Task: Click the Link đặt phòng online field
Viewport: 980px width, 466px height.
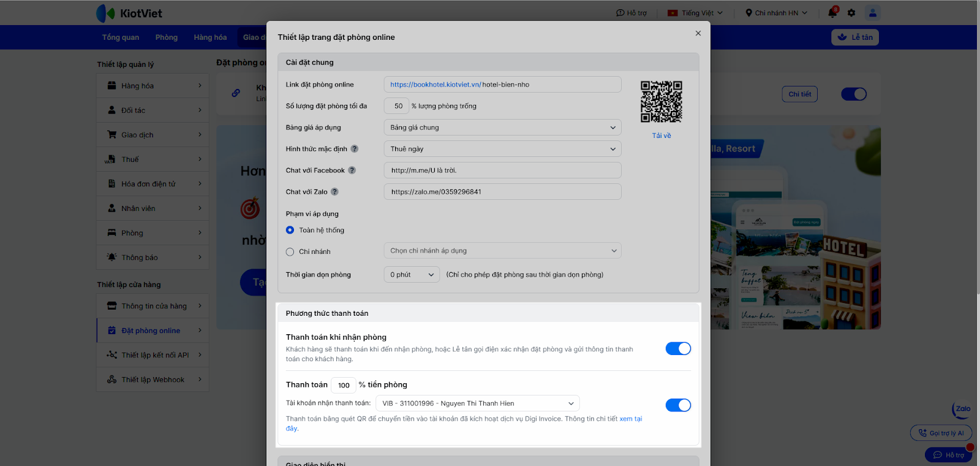Action: (503, 85)
